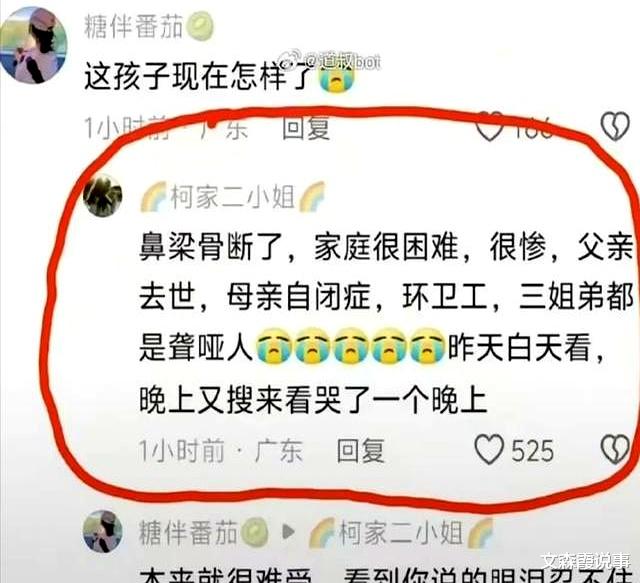Like the top comment by 糖伴番茄
The image size is (640, 583).
(x=490, y=127)
